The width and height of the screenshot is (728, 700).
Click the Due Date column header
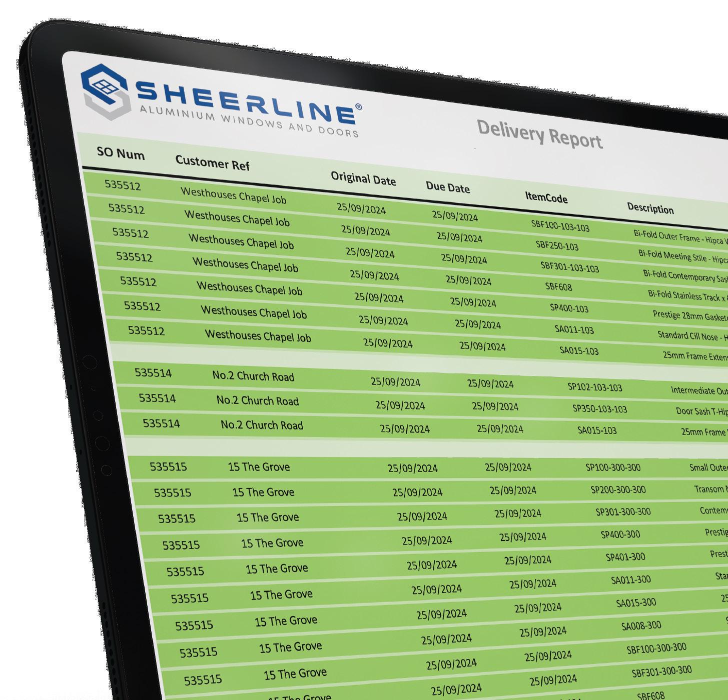click(x=448, y=187)
